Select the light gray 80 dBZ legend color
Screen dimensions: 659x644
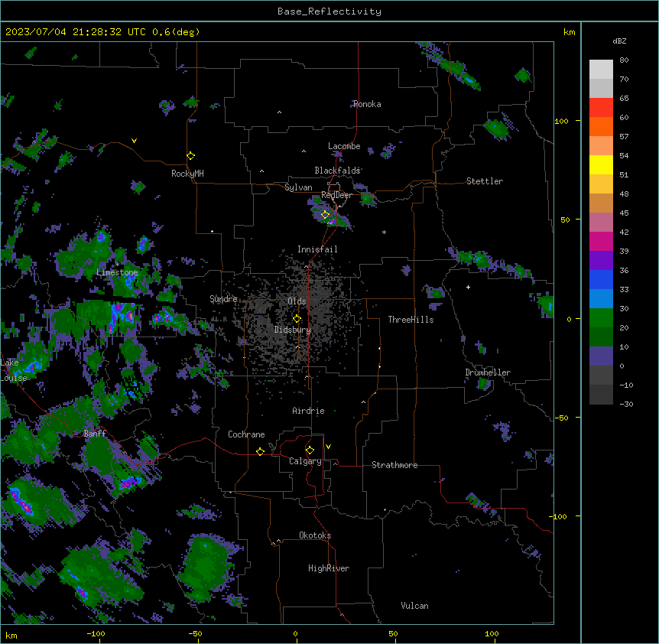tap(601, 70)
